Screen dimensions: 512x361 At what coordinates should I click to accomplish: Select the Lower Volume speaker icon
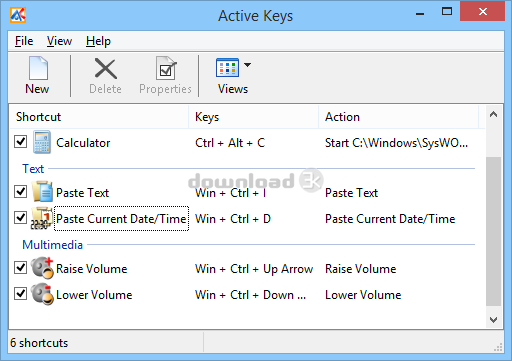[42, 294]
